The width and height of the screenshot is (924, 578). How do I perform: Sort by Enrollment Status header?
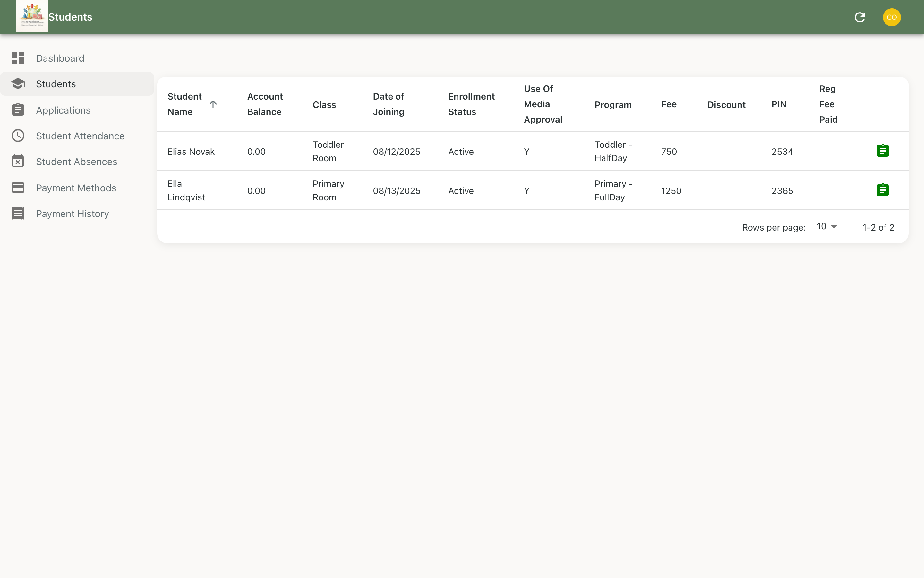point(471,104)
